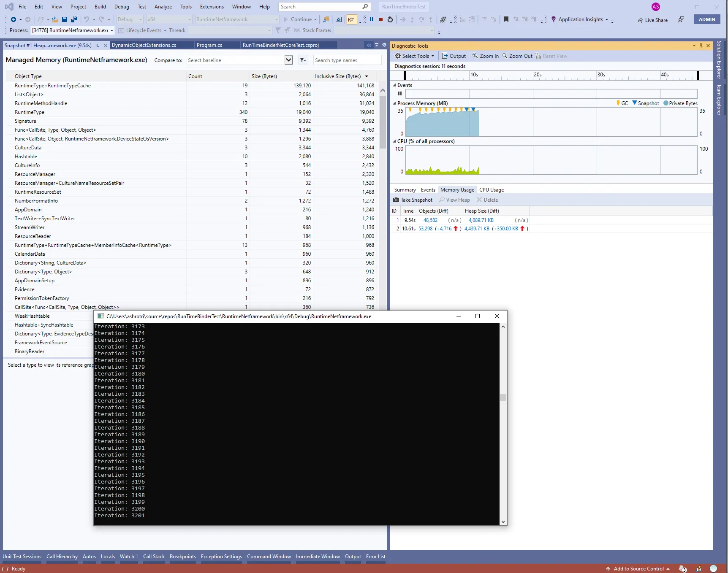The image size is (728, 573).
Task: Click the console window vertical scrollbar thumb
Action: (503, 397)
